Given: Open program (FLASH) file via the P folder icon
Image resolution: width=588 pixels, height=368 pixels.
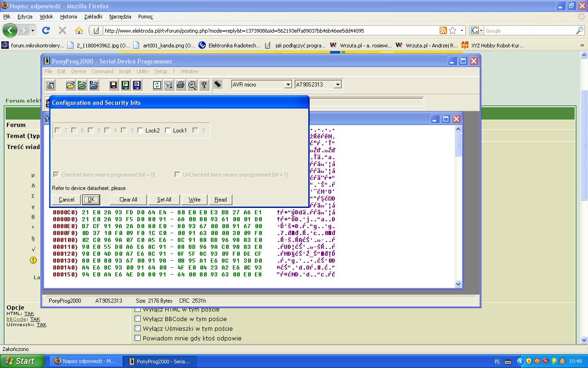Looking at the screenshot, I should pyautogui.click(x=82, y=85).
